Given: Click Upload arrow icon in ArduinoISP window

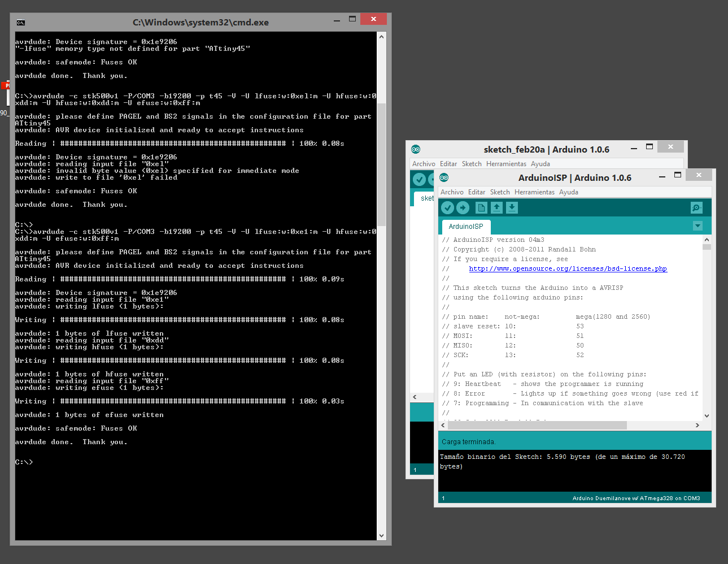Looking at the screenshot, I should (463, 208).
